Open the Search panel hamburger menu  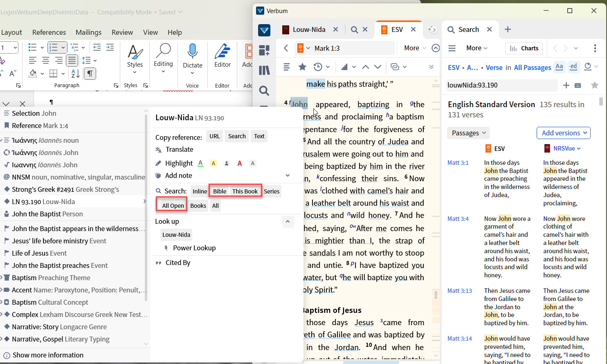[x=452, y=48]
